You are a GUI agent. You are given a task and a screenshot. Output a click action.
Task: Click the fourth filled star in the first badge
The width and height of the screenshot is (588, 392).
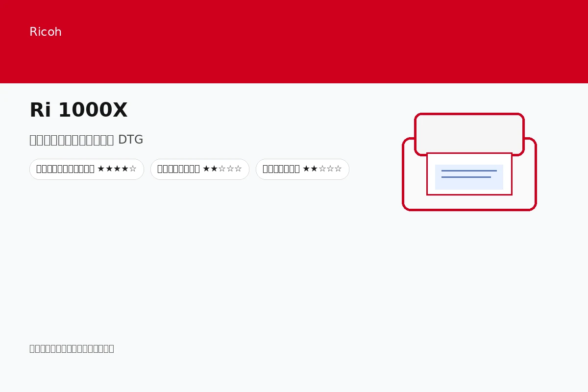[125, 169]
